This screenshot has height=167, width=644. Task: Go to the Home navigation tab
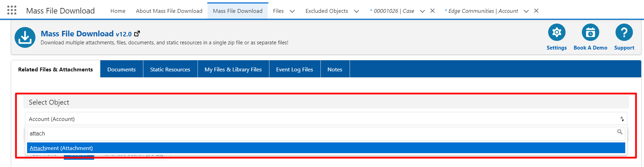click(118, 11)
